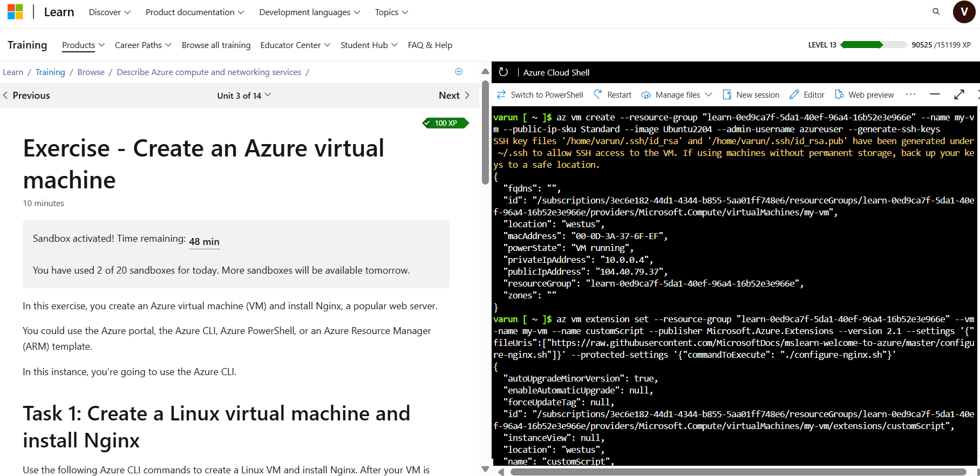980x476 pixels.
Task: Open the Products dropdown
Action: click(83, 45)
